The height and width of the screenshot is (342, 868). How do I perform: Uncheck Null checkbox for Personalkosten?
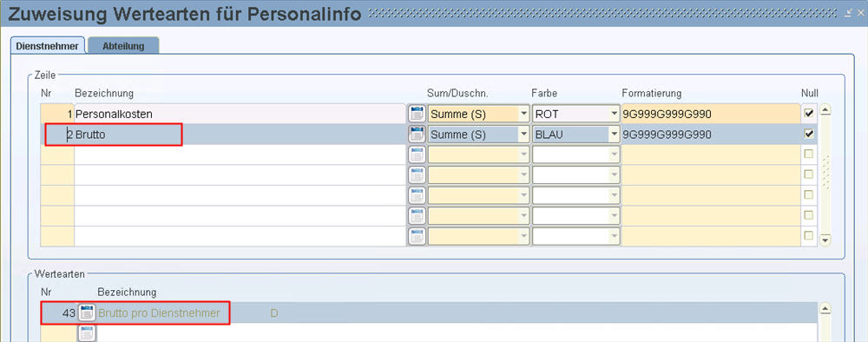pos(809,114)
